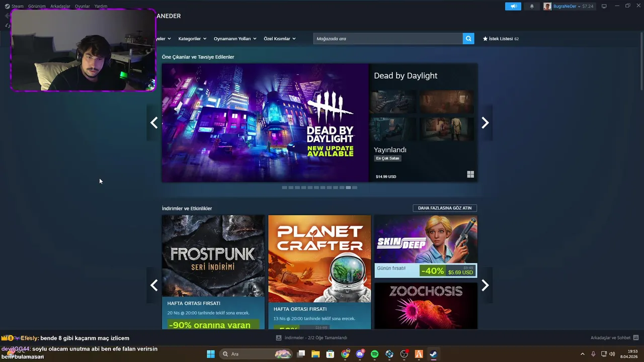Open the announcements megaphone button
The image size is (644, 362).
[x=513, y=6]
